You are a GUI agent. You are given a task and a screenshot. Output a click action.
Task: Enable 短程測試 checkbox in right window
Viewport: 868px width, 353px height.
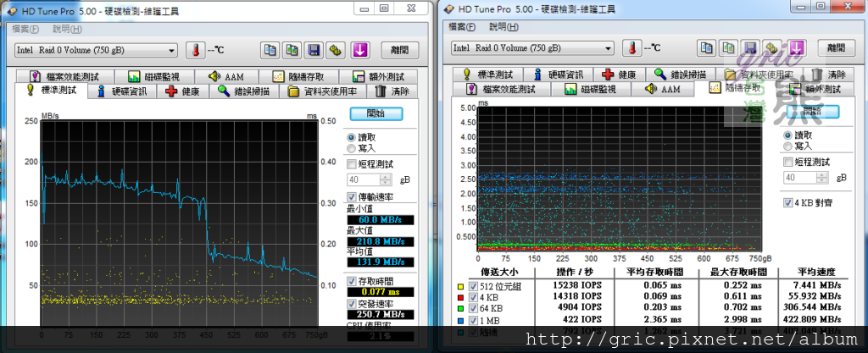(787, 162)
